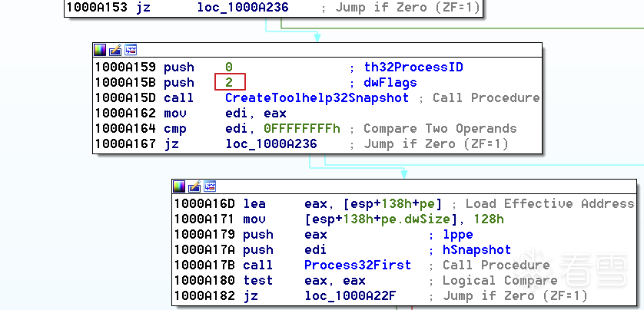The image size is (644, 310).
Task: Select the dwFlags value 2 operand
Action: (230, 82)
